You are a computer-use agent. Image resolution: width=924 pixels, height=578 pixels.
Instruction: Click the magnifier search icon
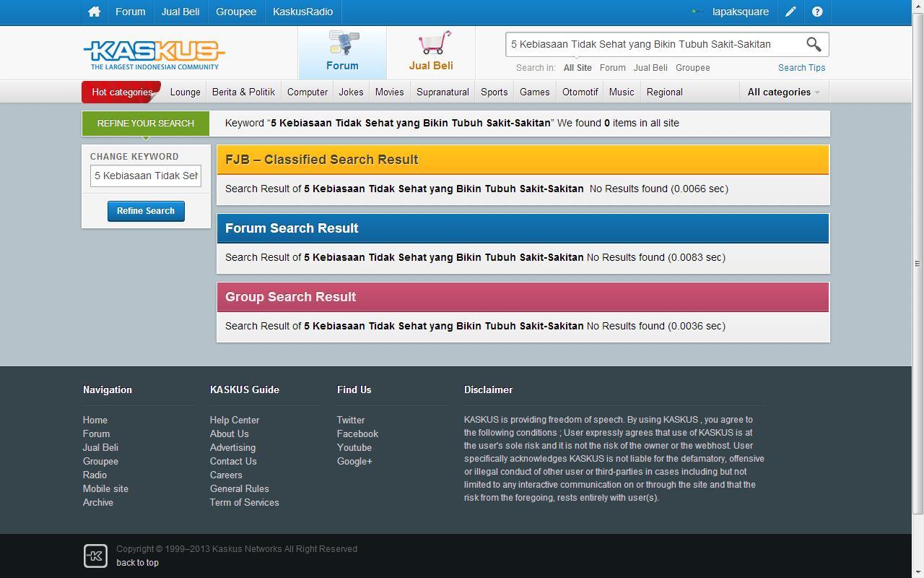pos(814,44)
